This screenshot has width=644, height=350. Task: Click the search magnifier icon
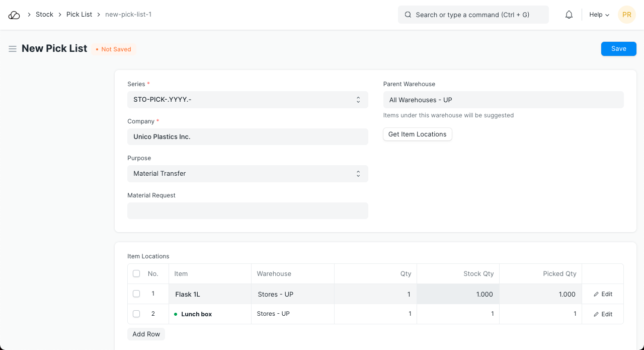point(408,15)
